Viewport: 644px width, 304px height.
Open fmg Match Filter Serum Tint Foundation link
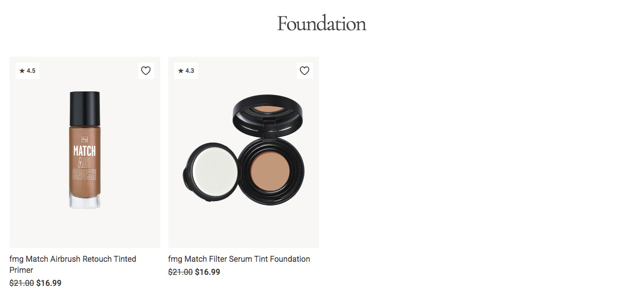point(239,259)
